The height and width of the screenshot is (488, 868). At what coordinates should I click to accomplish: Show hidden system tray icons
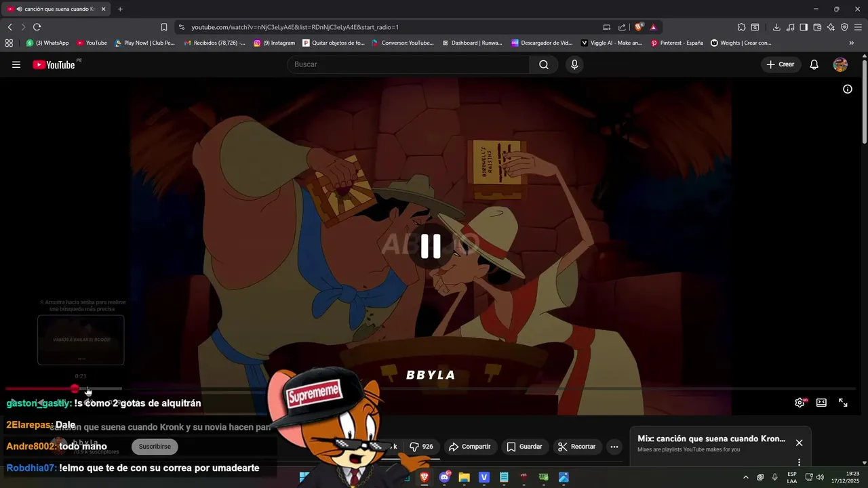[745, 477]
